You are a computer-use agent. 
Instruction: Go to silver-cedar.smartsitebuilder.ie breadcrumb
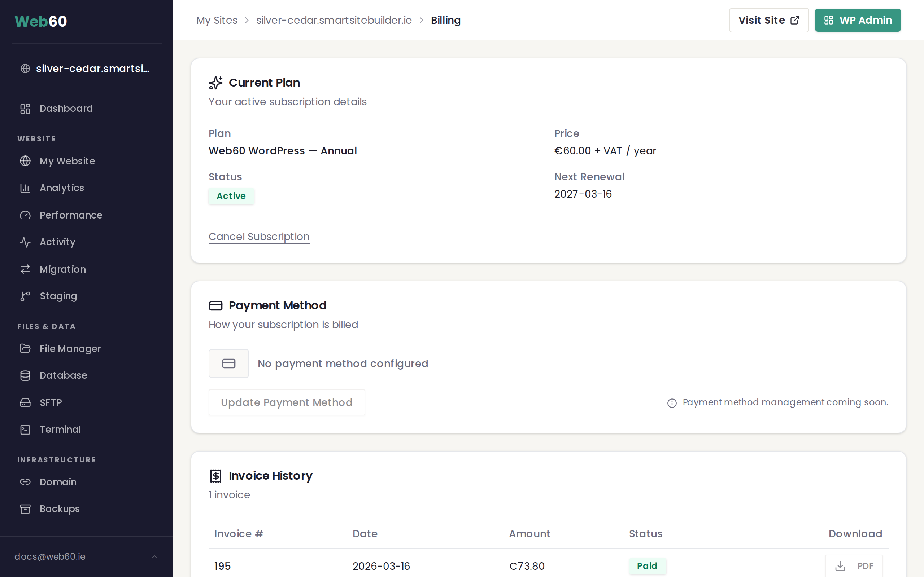coord(334,20)
